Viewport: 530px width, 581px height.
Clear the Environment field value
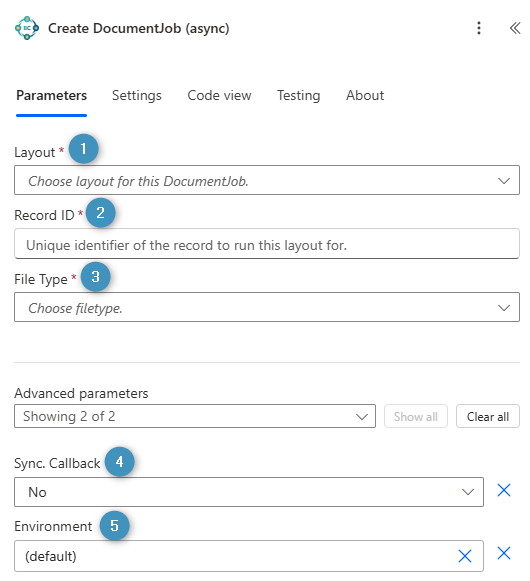pyautogui.click(x=465, y=556)
